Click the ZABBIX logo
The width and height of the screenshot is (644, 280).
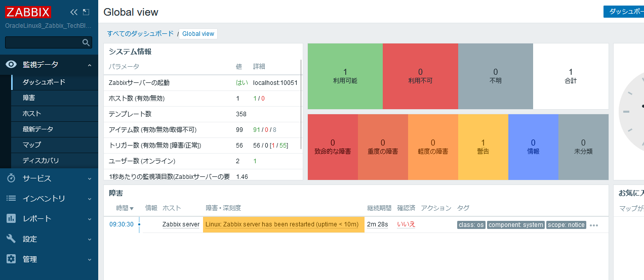pyautogui.click(x=28, y=12)
